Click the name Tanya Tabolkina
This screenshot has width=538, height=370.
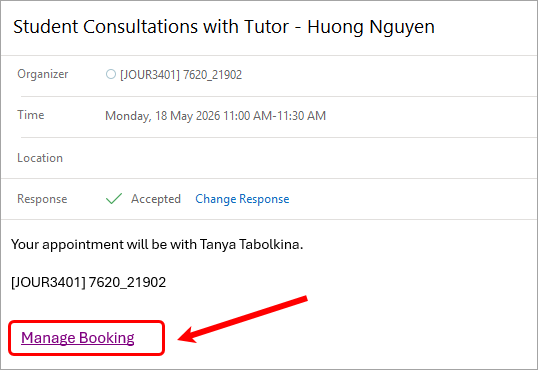tap(252, 244)
